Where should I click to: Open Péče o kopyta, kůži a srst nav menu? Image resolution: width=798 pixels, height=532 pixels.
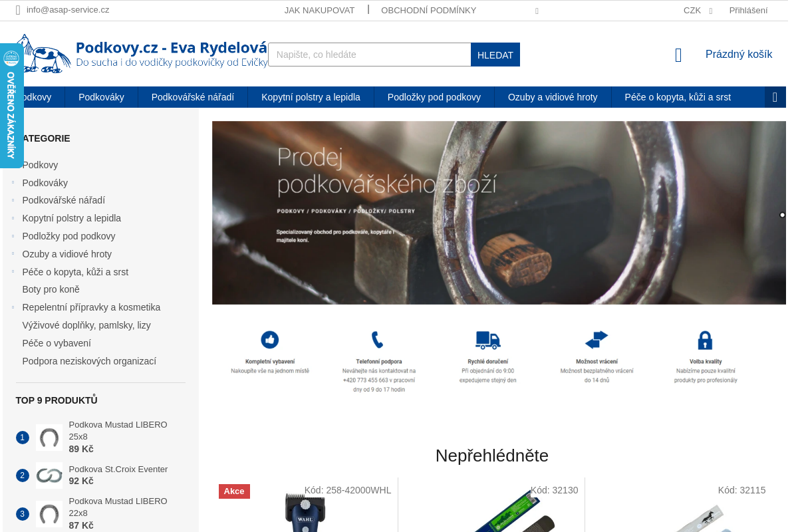pos(678,97)
